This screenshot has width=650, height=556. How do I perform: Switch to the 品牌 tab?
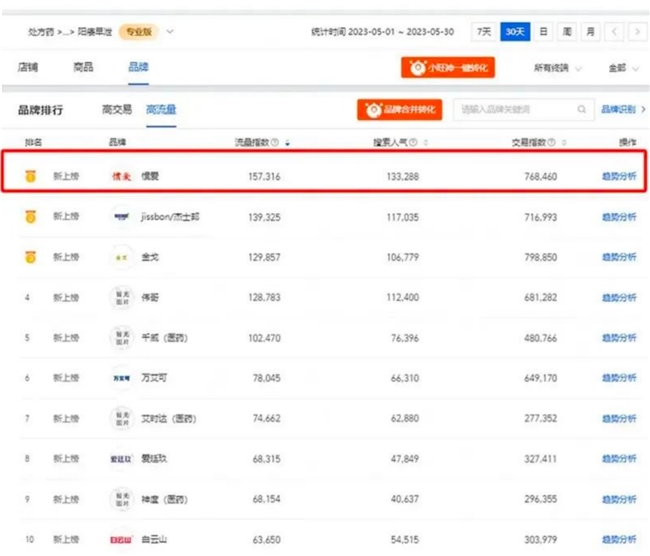point(138,67)
